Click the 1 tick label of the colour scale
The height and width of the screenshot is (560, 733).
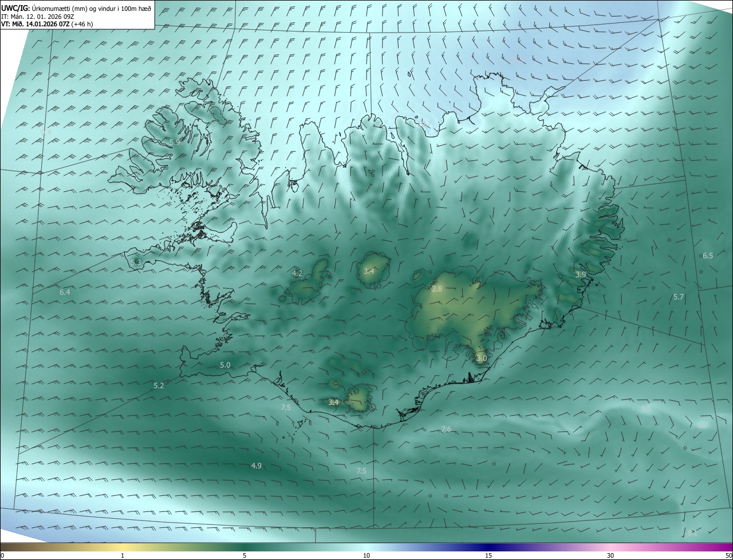click(x=123, y=555)
